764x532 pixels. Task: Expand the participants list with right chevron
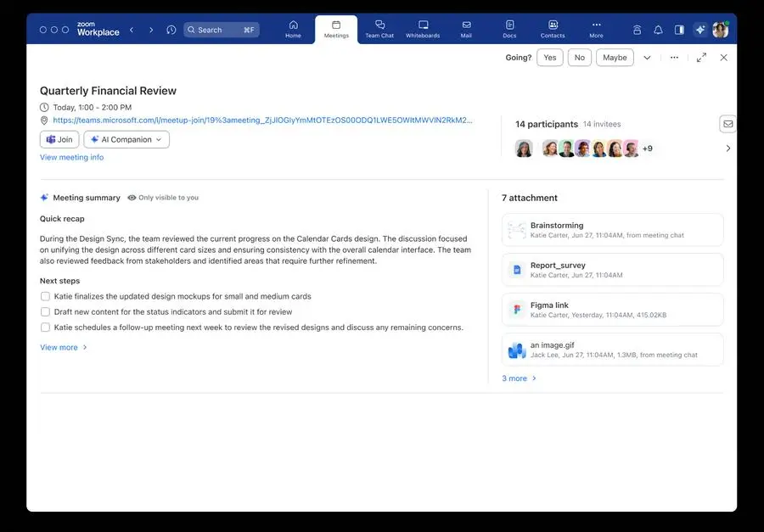(x=727, y=148)
